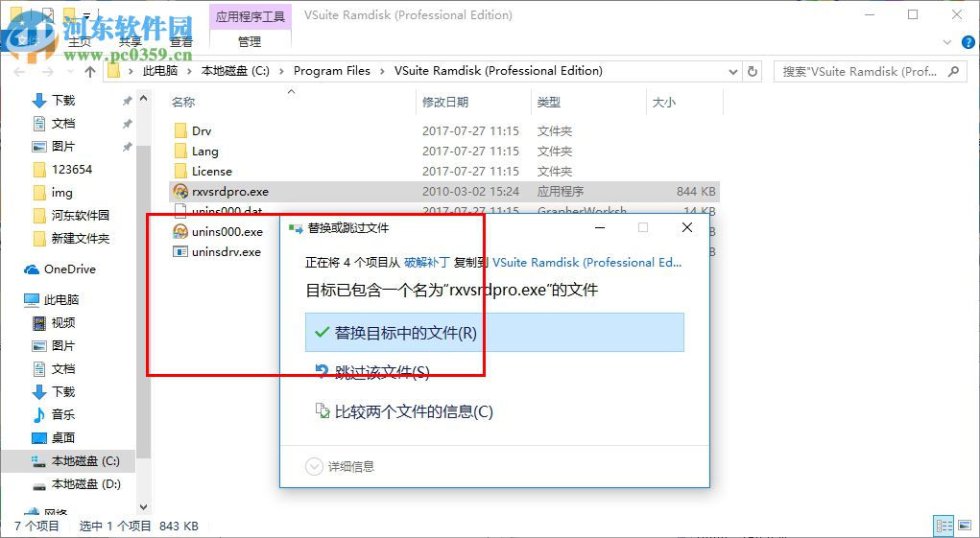Unpin 下载 using its pin icon

(127, 101)
